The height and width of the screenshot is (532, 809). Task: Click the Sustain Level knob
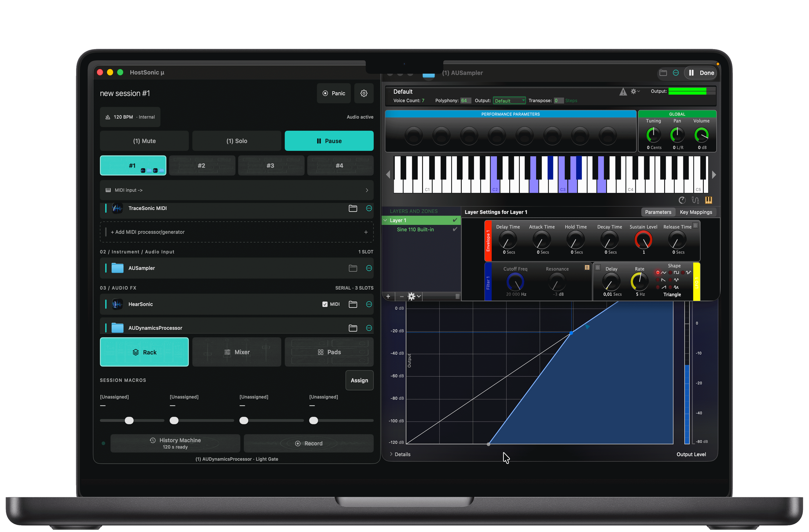[643, 239]
